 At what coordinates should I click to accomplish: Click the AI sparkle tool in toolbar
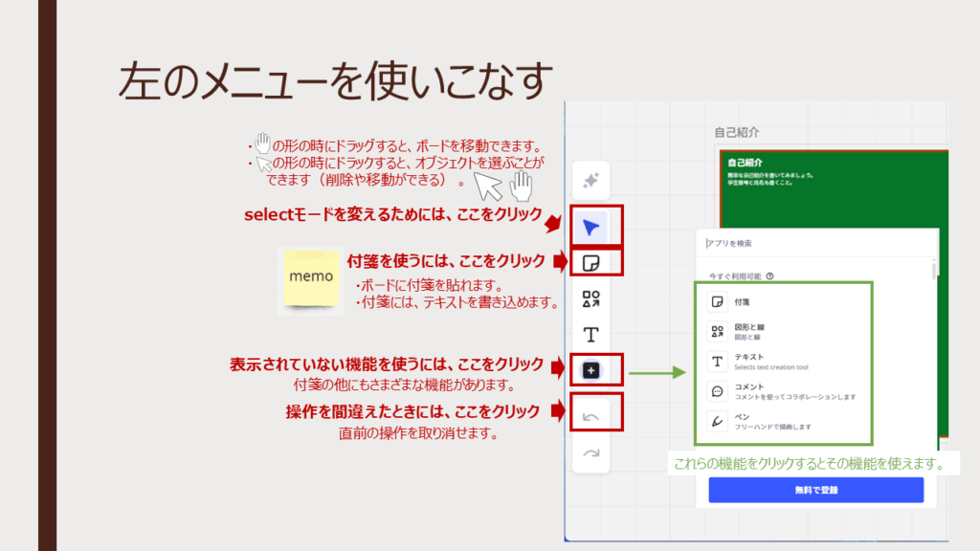coord(591,181)
